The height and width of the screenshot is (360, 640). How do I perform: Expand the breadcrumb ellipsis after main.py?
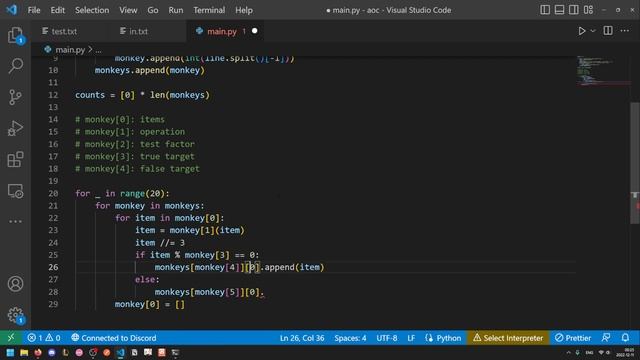[x=98, y=50]
